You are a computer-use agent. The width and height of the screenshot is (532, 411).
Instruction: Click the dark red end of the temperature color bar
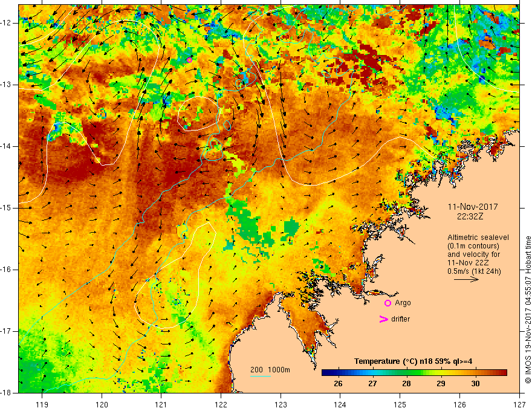(504, 373)
